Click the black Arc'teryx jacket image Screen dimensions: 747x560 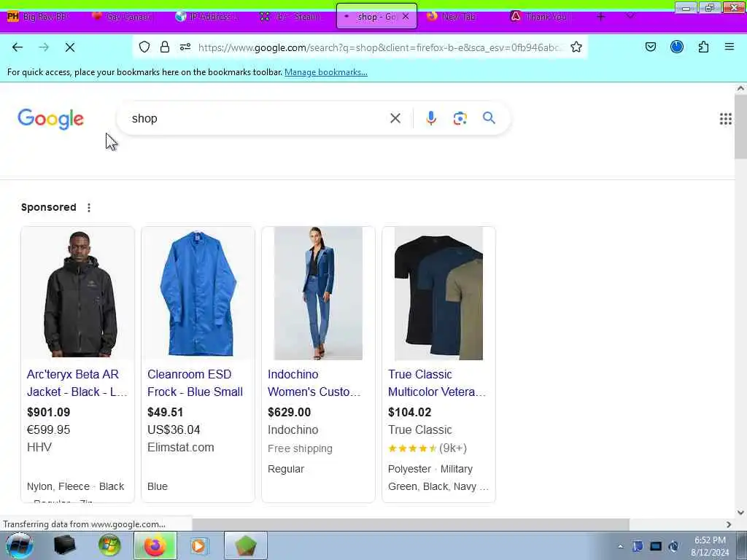click(77, 293)
